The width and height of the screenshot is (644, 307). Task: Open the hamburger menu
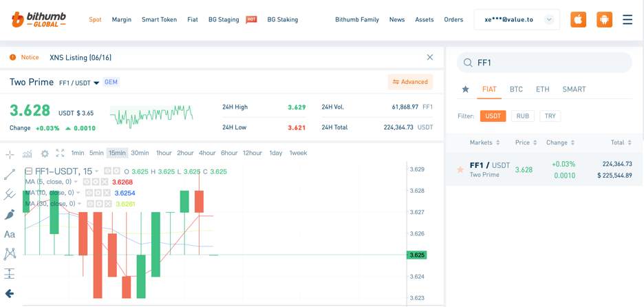coord(627,20)
